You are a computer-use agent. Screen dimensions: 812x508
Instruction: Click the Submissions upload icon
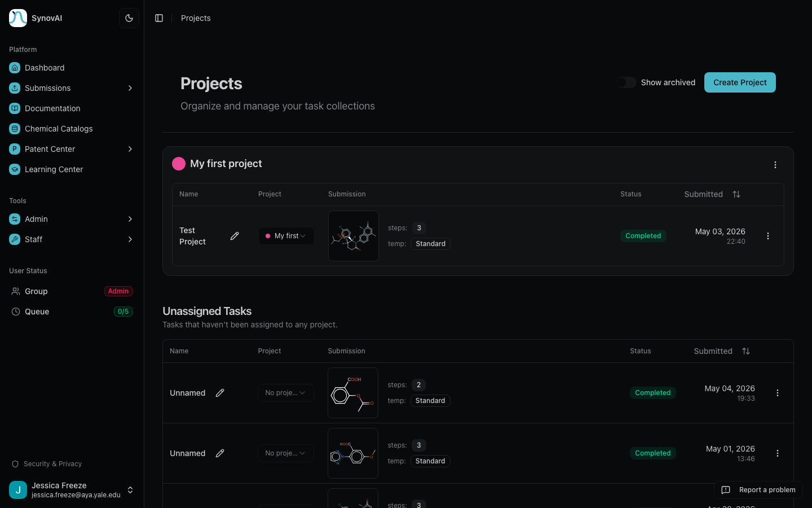coord(15,88)
